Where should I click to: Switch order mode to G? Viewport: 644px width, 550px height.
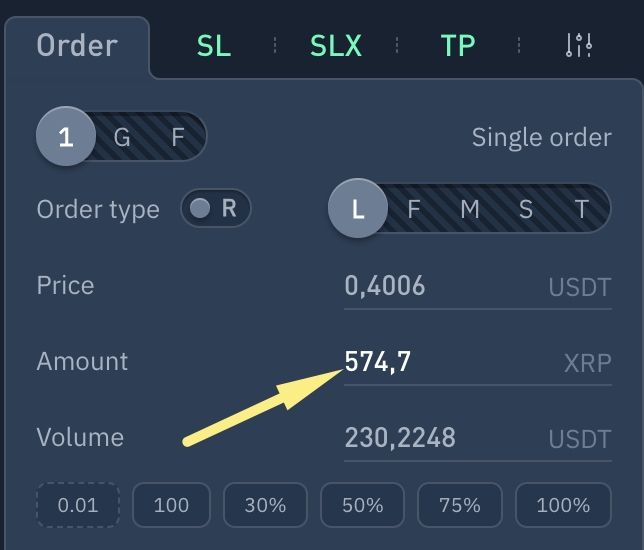pyautogui.click(x=122, y=137)
